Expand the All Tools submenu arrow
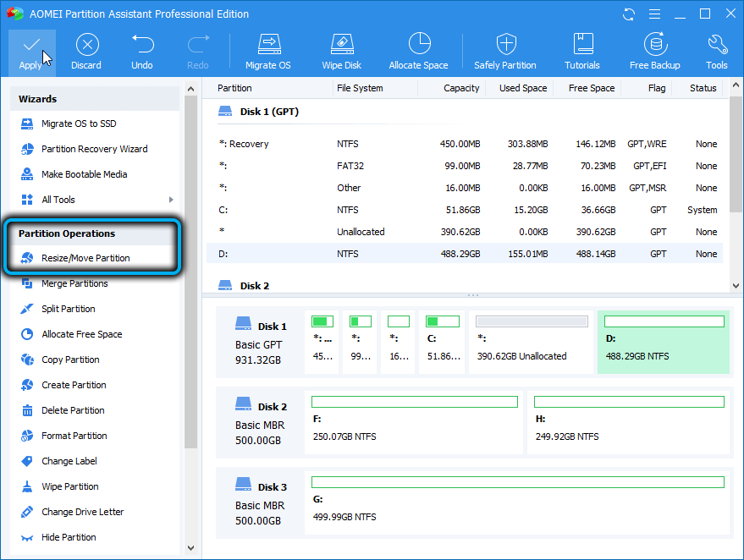The width and height of the screenshot is (744, 560). [x=171, y=200]
